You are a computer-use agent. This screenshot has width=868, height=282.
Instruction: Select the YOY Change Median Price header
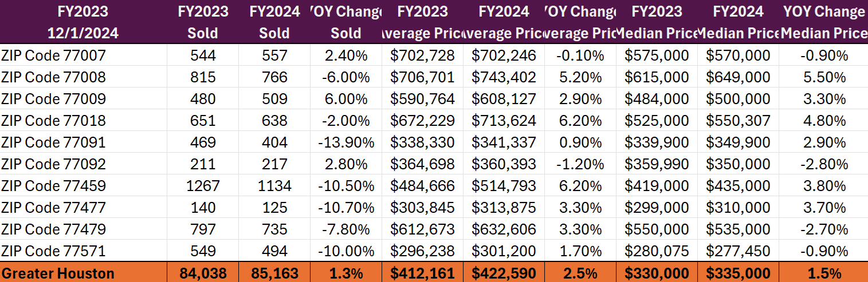tap(824, 22)
